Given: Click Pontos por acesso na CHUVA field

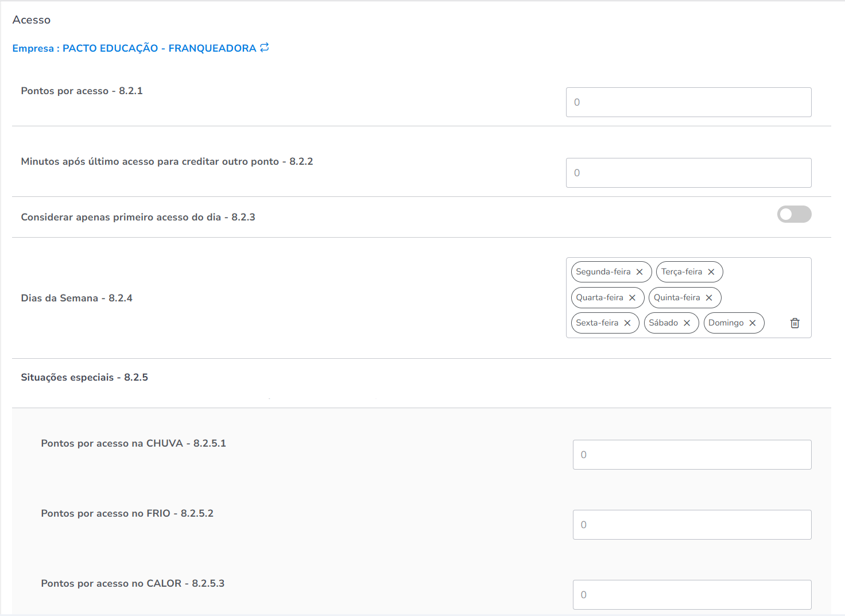Looking at the screenshot, I should point(692,455).
